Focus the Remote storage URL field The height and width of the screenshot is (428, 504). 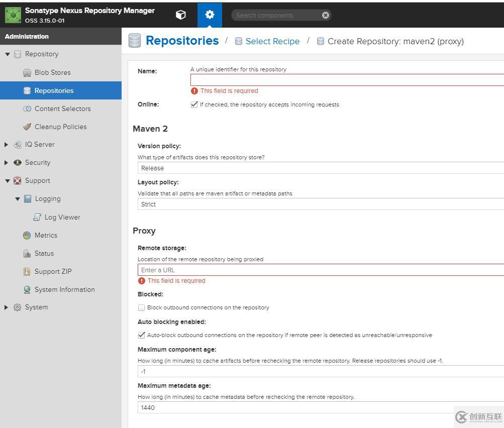click(321, 270)
